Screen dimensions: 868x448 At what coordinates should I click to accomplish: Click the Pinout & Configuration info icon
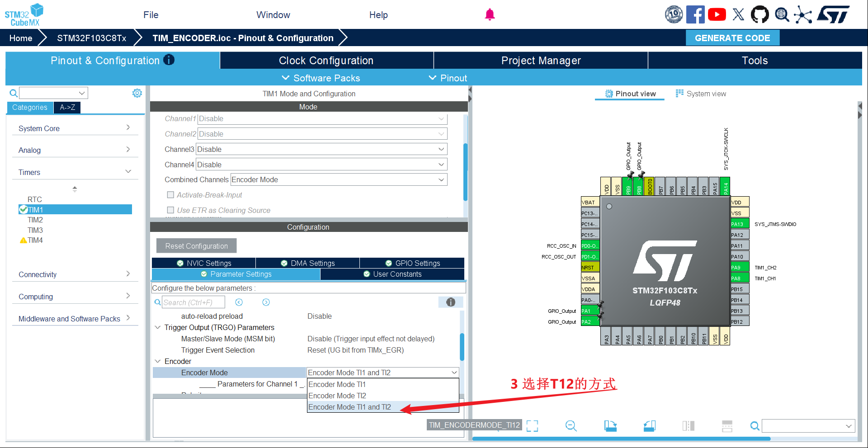[169, 60]
